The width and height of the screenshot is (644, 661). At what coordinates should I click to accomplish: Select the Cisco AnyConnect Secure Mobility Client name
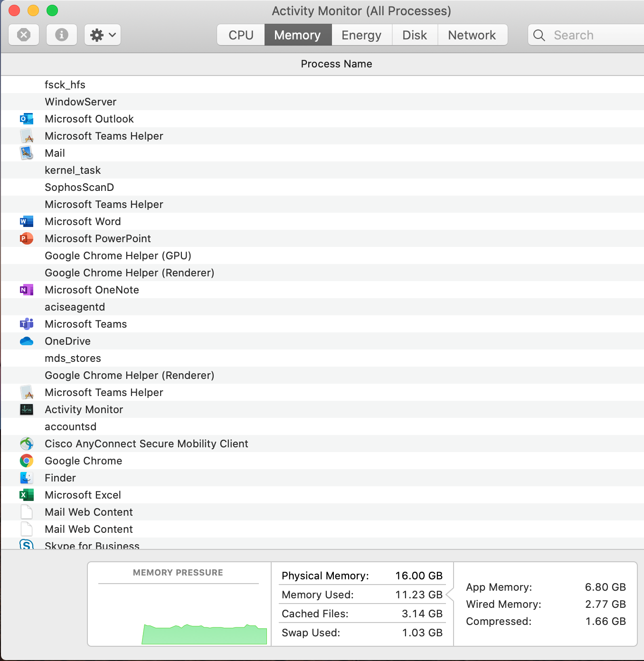point(146,444)
